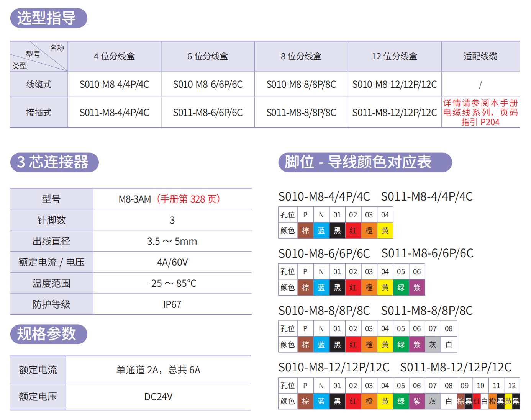
Task: Click hole 06 in the 6/6P/6C color table
Action: click(417, 271)
